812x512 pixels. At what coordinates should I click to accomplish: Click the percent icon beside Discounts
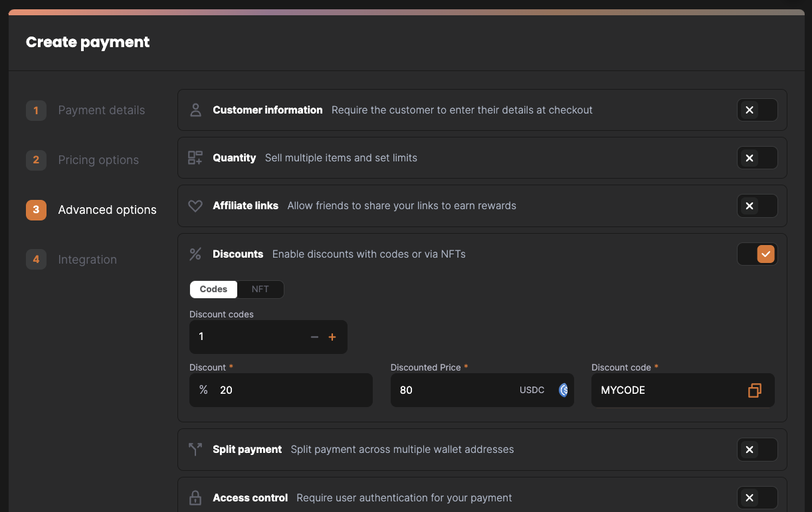click(x=195, y=254)
